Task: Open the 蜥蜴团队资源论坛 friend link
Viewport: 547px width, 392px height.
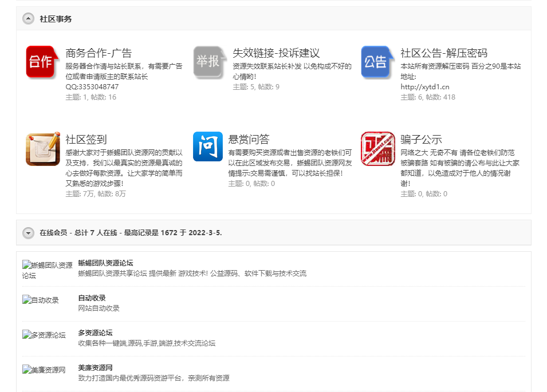Action: pyautogui.click(x=105, y=263)
